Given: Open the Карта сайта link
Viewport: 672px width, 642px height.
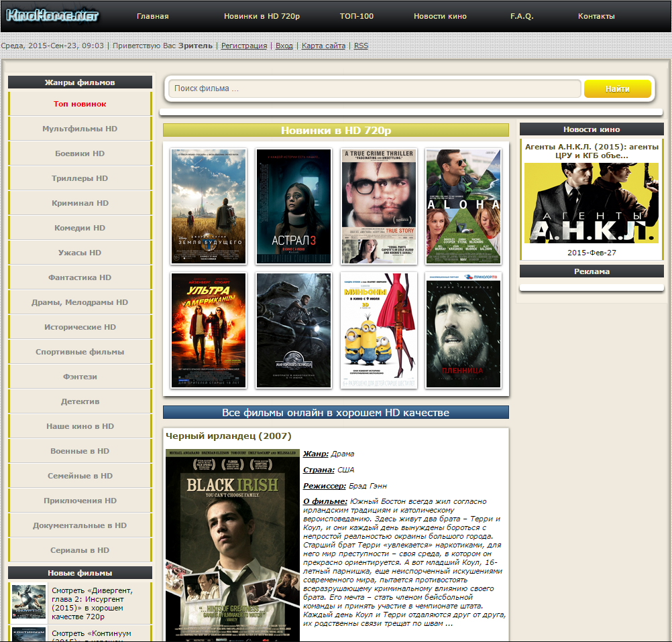Looking at the screenshot, I should click(x=323, y=46).
